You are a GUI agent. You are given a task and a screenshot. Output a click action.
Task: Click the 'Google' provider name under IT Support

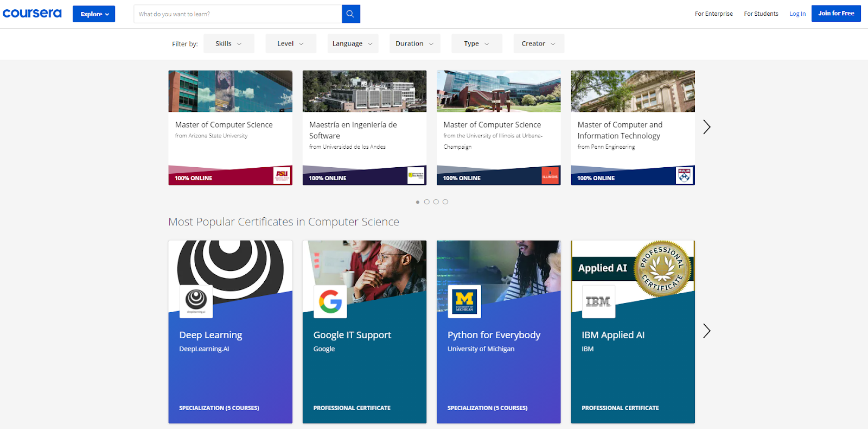point(324,349)
